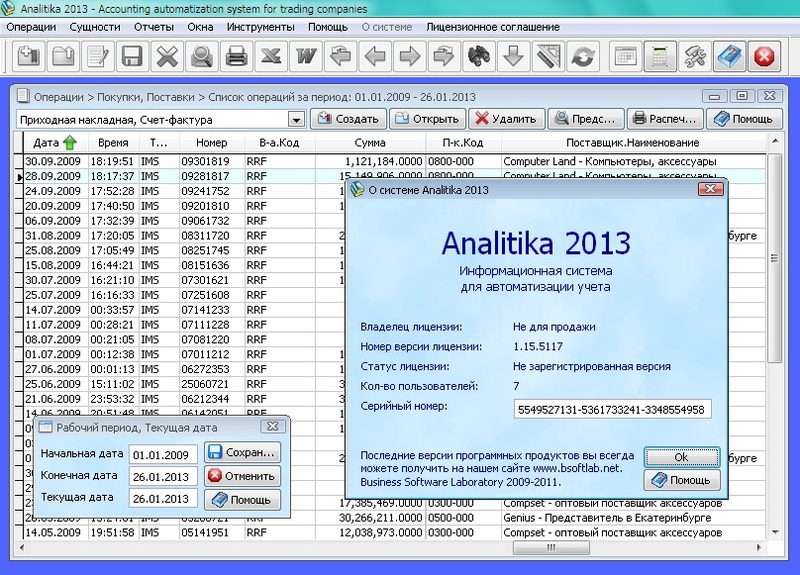Sort by the Номер column header
The image size is (800, 575).
211,143
